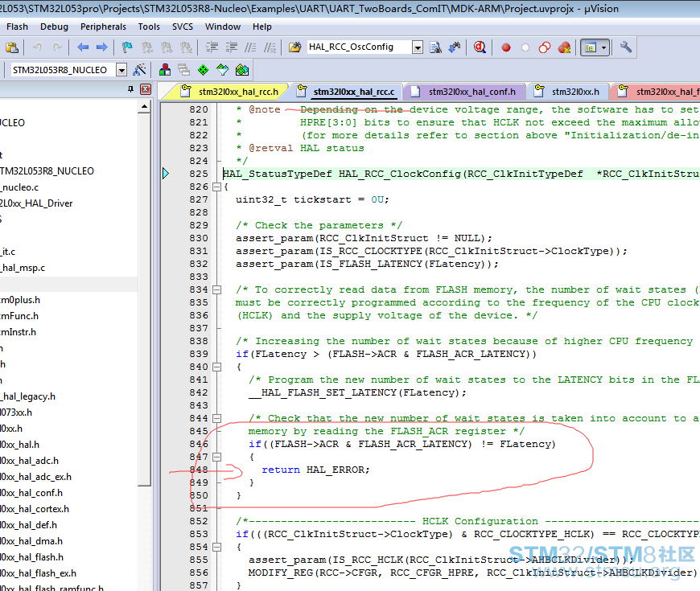Image resolution: width=700 pixels, height=591 pixels.
Task: Open Find in Files folder icon
Action: tap(294, 47)
